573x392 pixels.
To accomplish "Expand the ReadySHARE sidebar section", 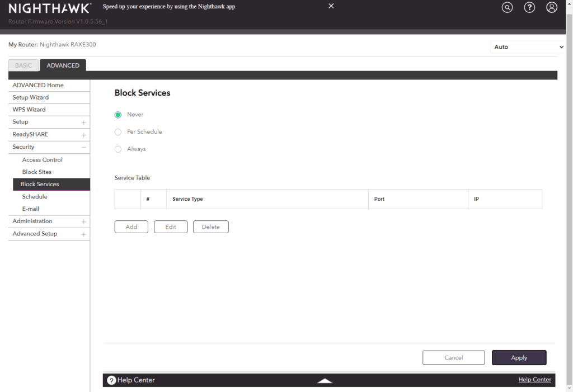I will [x=83, y=135].
